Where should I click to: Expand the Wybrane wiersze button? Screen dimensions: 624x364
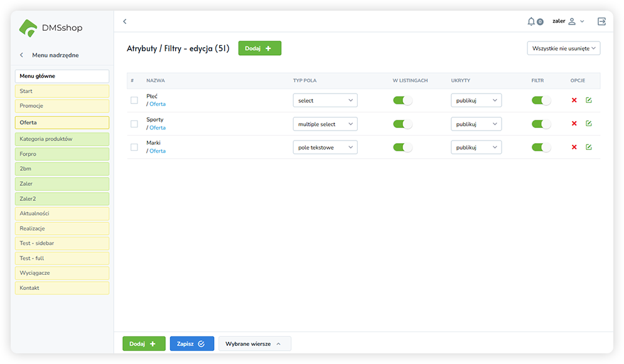click(254, 344)
